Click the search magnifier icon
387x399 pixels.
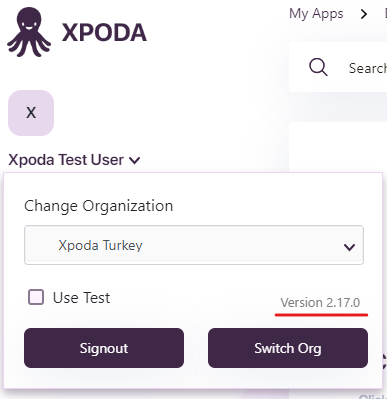point(318,67)
